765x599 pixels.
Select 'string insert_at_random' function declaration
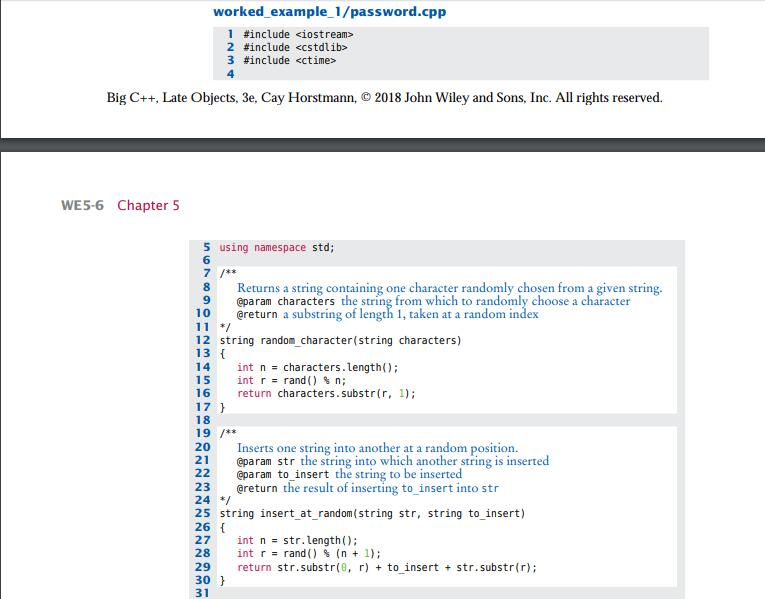372,514
